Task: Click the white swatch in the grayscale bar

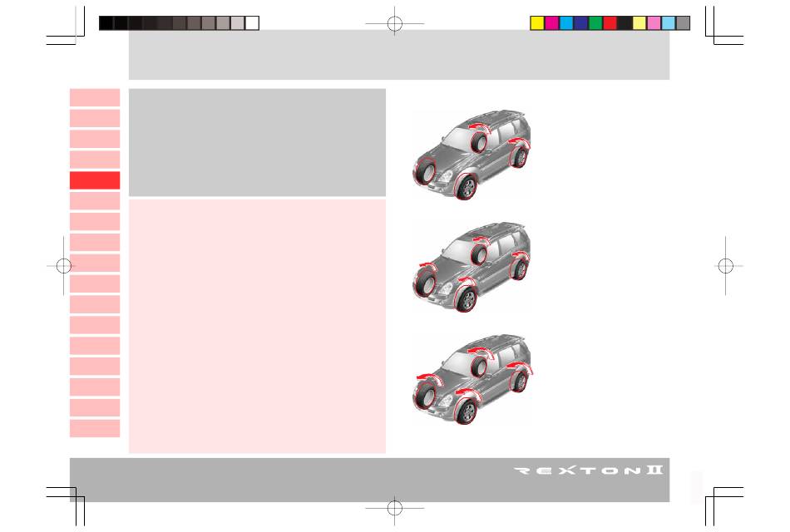Action: click(252, 23)
